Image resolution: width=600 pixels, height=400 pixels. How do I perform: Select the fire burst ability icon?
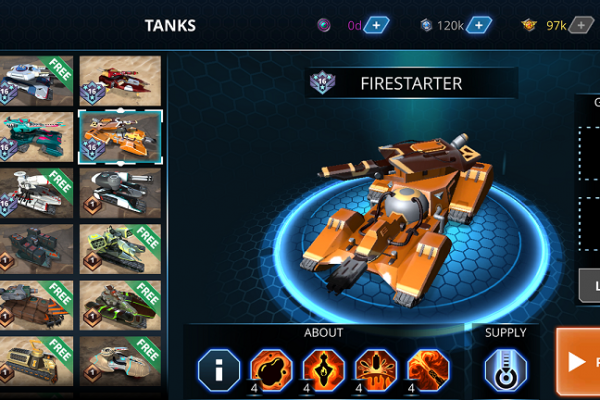376,370
